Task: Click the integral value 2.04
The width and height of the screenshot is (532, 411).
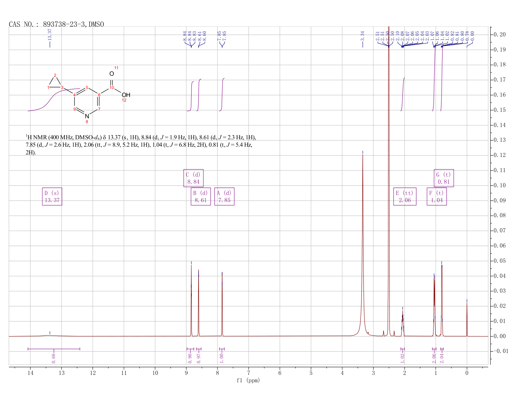Action: (442, 358)
